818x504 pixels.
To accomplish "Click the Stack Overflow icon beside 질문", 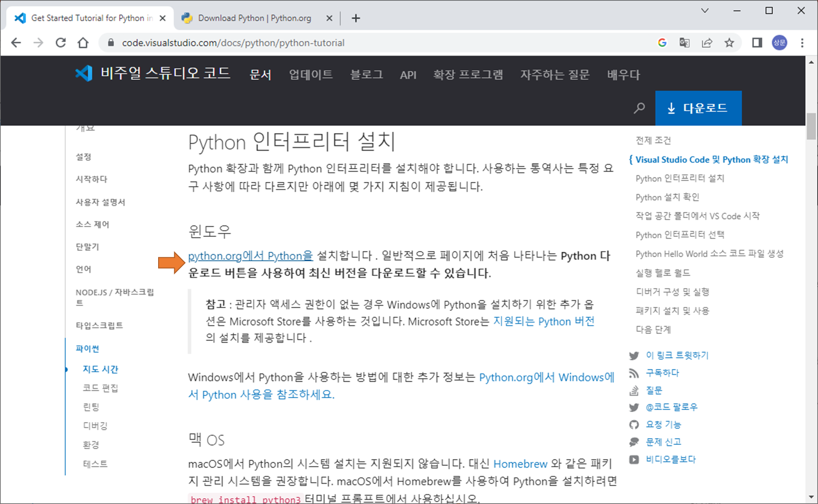I will coord(634,390).
